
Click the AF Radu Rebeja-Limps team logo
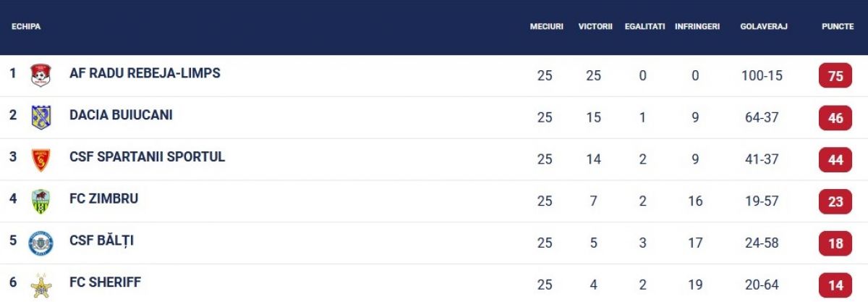pos(41,75)
